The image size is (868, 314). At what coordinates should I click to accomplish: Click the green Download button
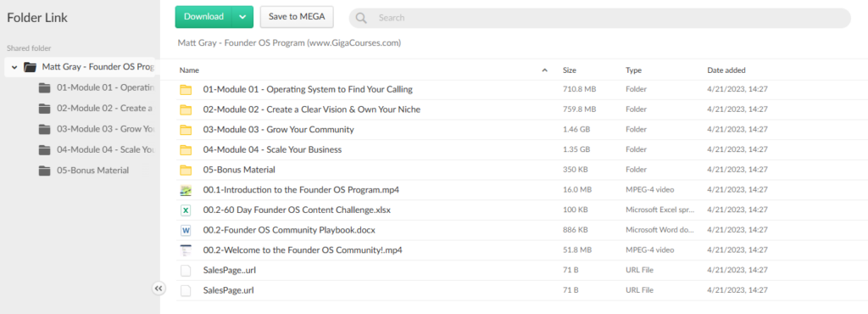click(203, 17)
